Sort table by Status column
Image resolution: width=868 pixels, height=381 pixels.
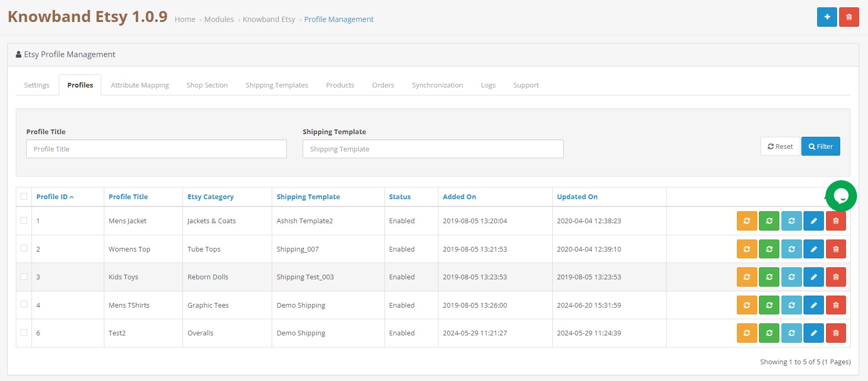coord(400,197)
